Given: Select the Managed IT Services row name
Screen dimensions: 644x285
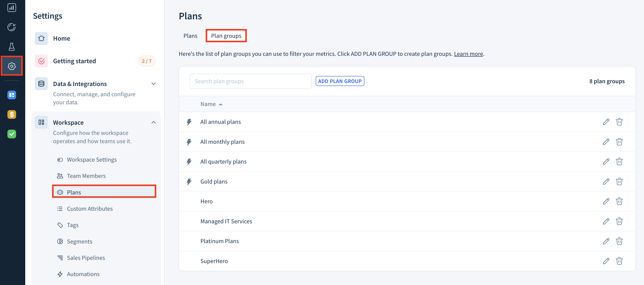Looking at the screenshot, I should pyautogui.click(x=226, y=221).
